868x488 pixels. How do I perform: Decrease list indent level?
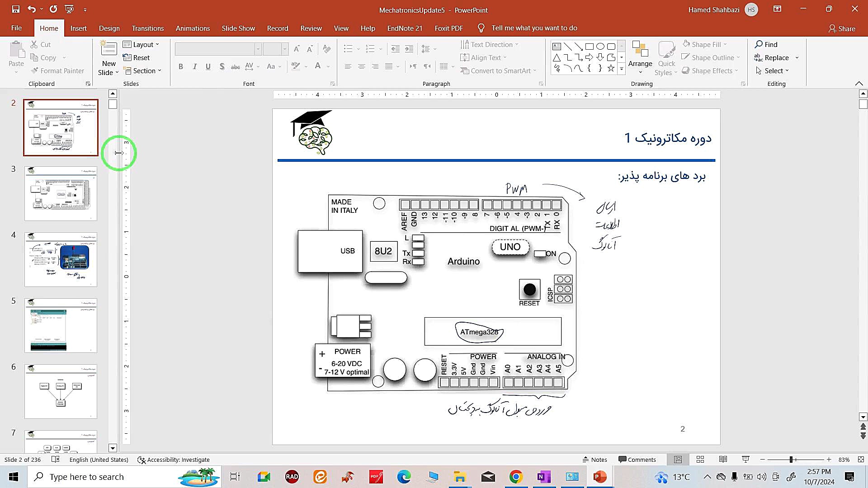coord(395,49)
